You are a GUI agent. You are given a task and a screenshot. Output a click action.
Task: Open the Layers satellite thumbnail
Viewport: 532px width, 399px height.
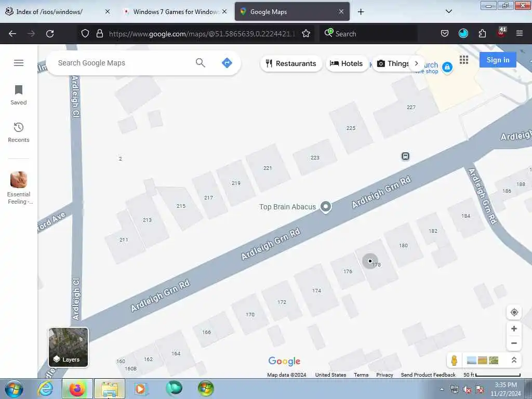pos(69,347)
